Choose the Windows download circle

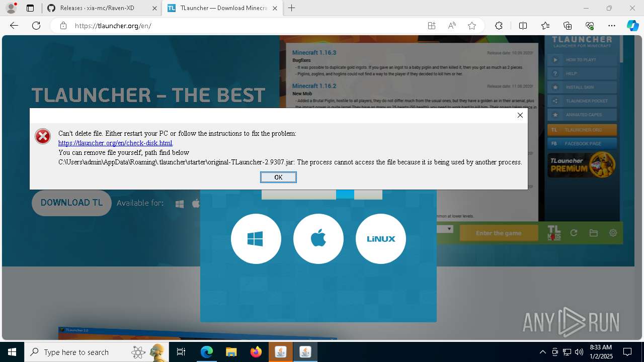256,239
